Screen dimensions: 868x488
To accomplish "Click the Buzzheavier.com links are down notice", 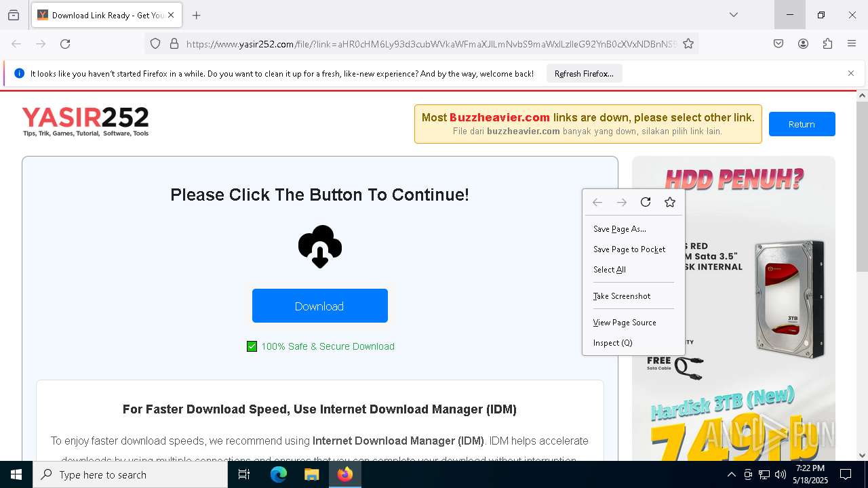I will click(x=588, y=124).
